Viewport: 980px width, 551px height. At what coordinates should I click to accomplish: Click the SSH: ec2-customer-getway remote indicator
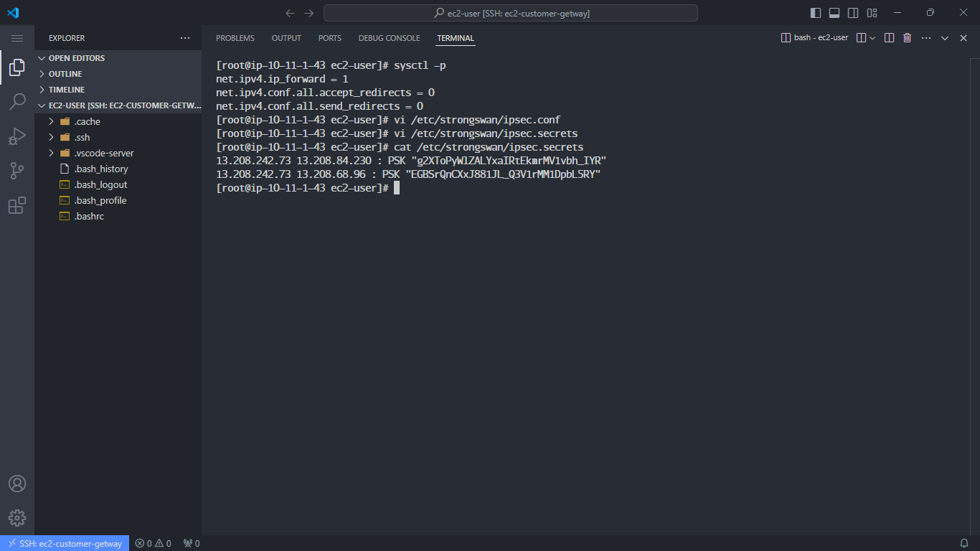pyautogui.click(x=65, y=543)
